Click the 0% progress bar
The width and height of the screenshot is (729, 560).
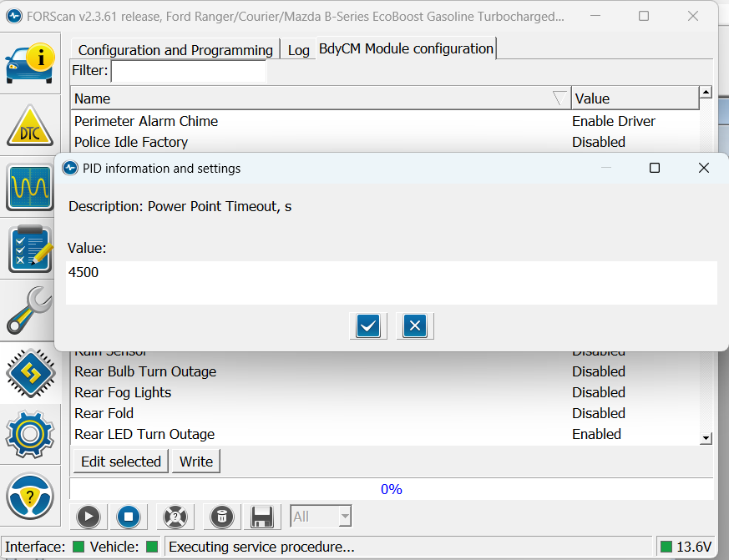392,489
